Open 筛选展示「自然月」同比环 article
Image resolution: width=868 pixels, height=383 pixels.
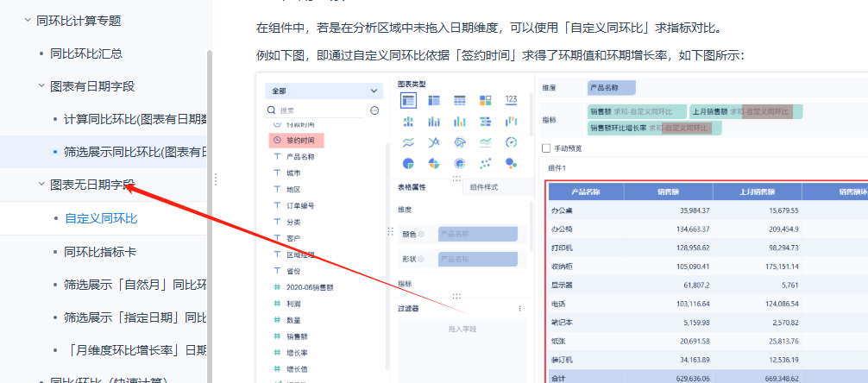(135, 285)
